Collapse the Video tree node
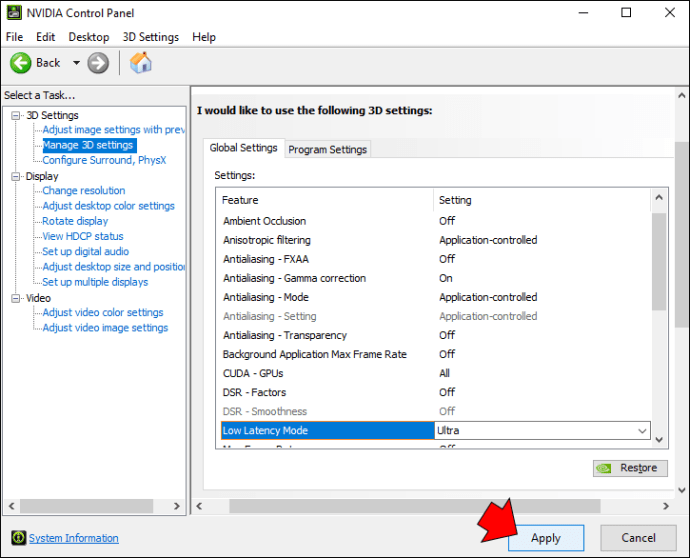Viewport: 690px width, 558px height. click(15, 298)
